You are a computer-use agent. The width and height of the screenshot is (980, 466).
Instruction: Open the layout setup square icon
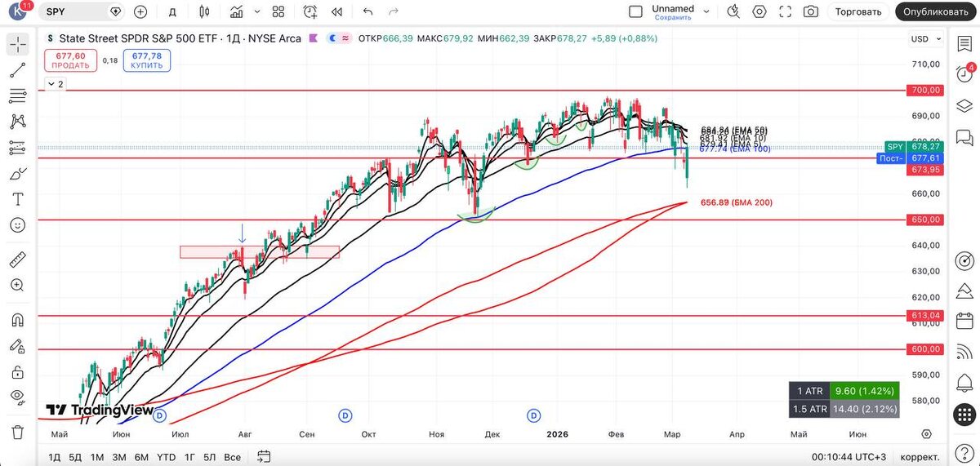(x=636, y=11)
